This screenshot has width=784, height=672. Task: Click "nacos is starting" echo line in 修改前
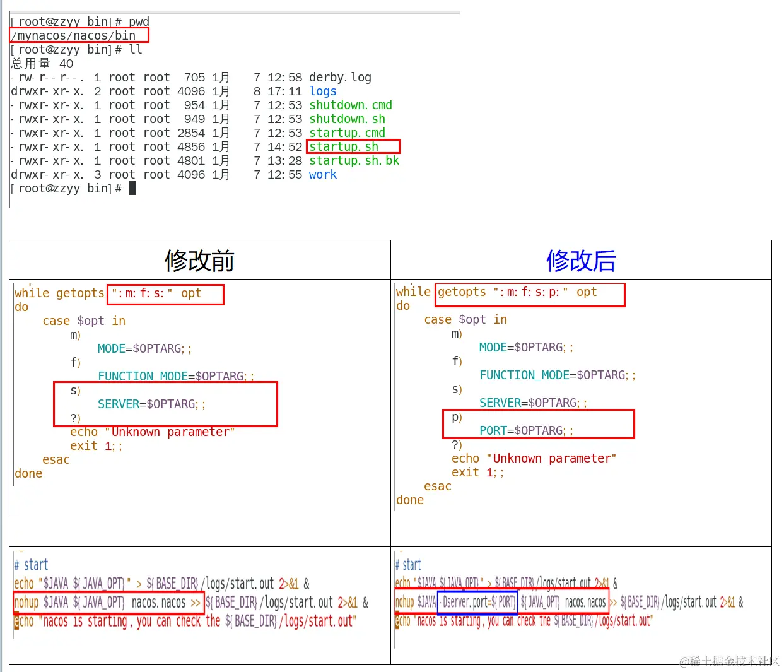(185, 622)
